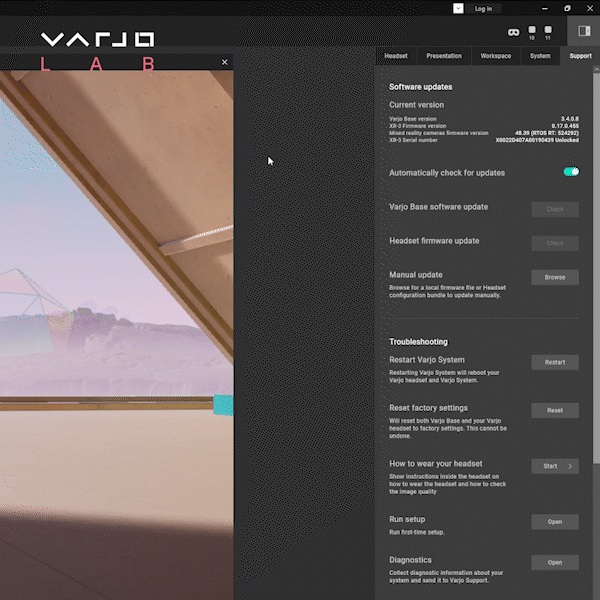600x600 pixels.
Task: Check for headset firmware update
Action: click(555, 243)
